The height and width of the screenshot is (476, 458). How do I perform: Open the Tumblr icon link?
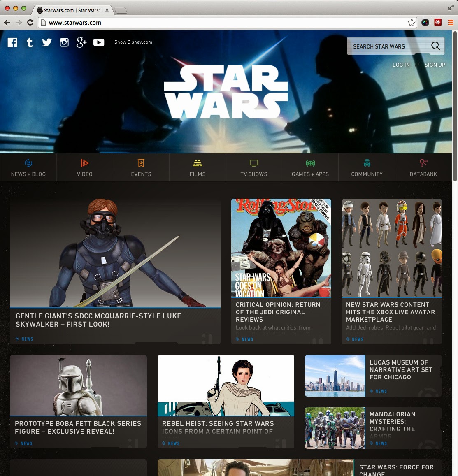(30, 42)
